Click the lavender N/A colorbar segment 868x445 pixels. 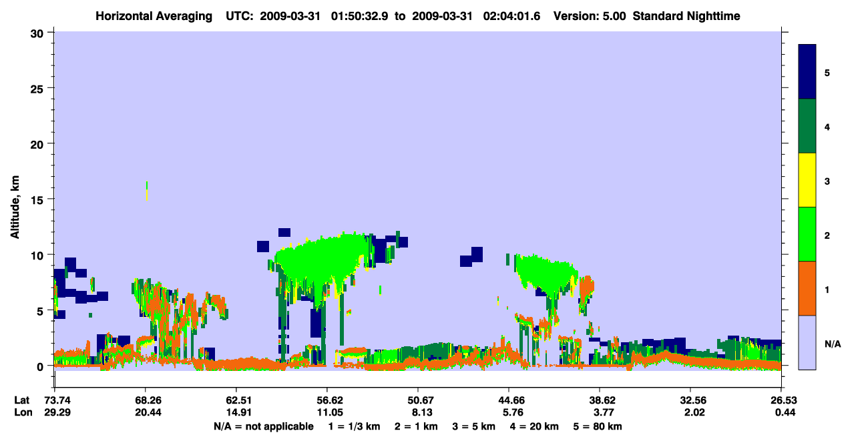[x=807, y=342]
